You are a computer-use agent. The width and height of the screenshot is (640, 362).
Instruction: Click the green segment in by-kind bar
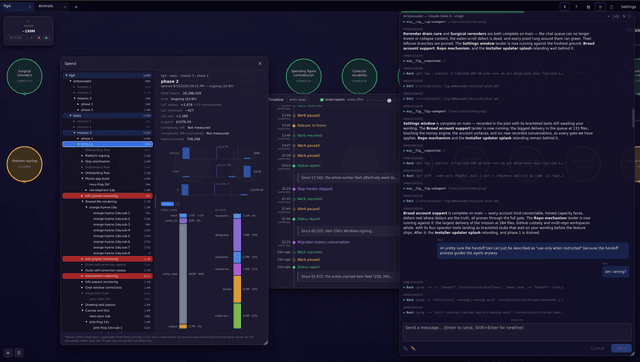(237, 315)
